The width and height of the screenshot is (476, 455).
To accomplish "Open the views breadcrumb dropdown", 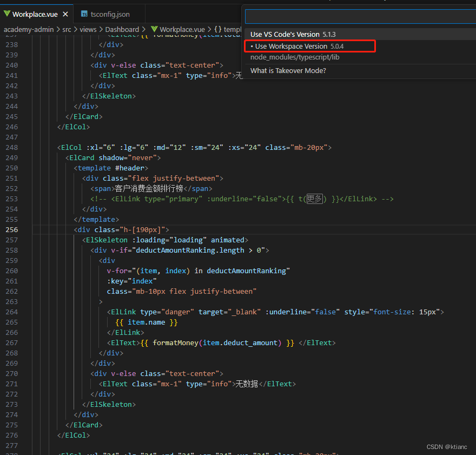I will 88,29.
